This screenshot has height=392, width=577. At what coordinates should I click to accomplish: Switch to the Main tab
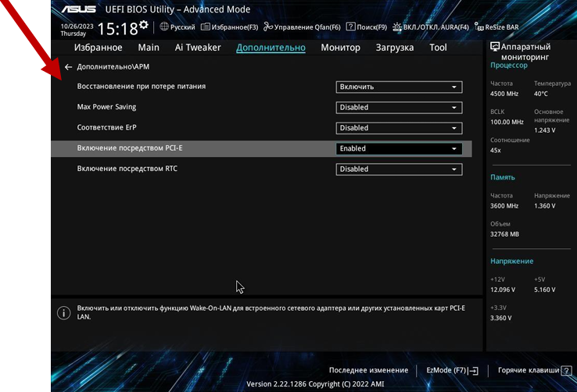[x=149, y=48]
